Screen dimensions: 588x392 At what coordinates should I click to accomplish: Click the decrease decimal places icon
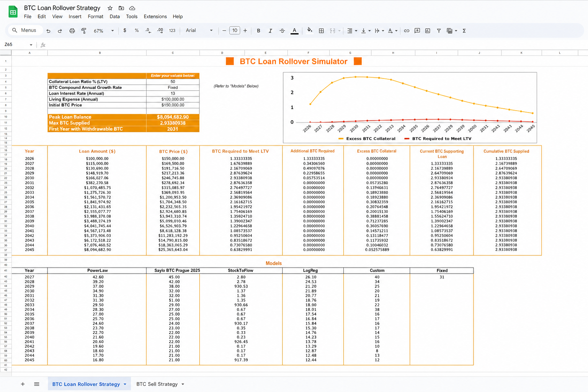click(148, 31)
